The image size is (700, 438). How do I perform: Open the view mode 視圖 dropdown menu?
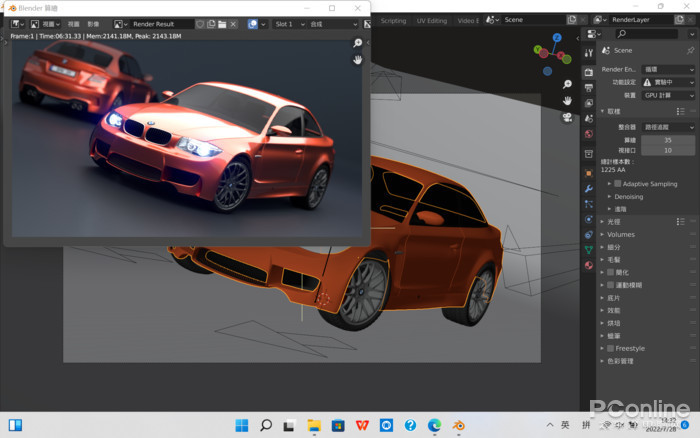click(x=46, y=24)
